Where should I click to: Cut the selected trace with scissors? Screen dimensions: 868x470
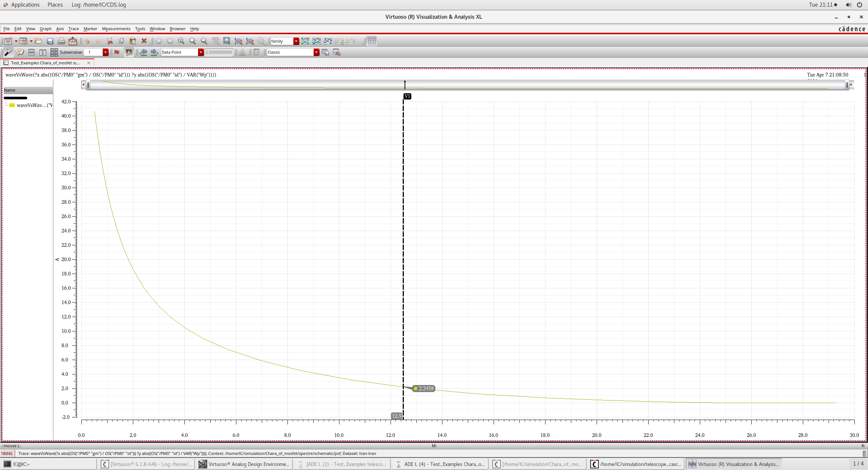(x=110, y=41)
